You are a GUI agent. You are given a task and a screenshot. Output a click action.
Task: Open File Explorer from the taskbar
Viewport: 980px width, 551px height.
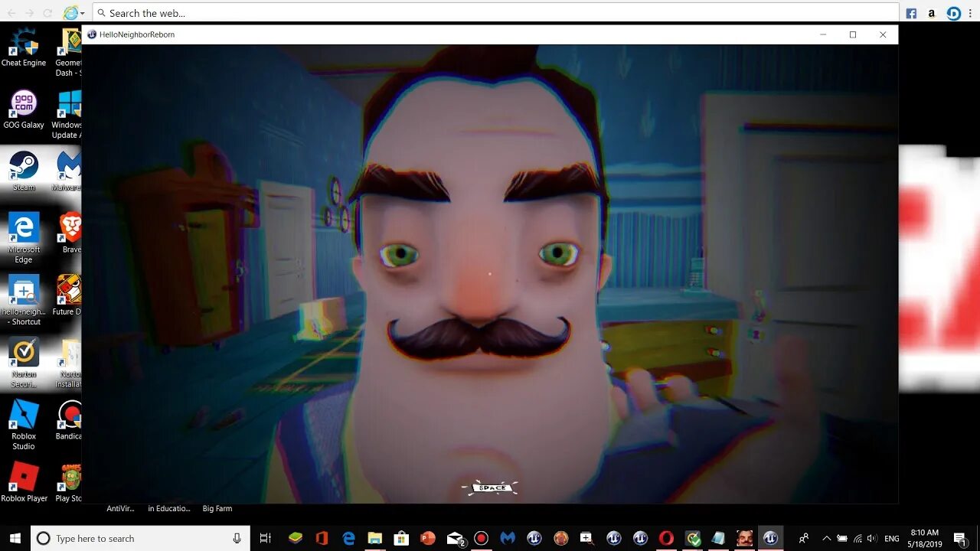click(374, 539)
